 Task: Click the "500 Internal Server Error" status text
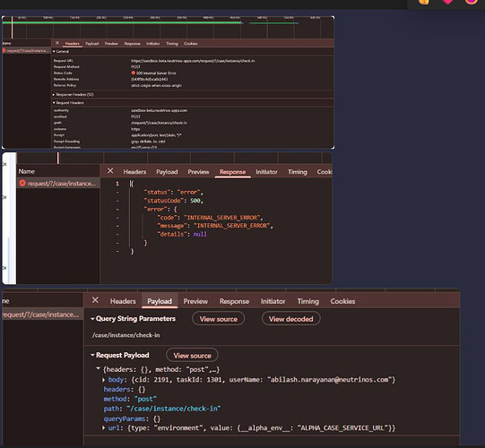pos(156,73)
